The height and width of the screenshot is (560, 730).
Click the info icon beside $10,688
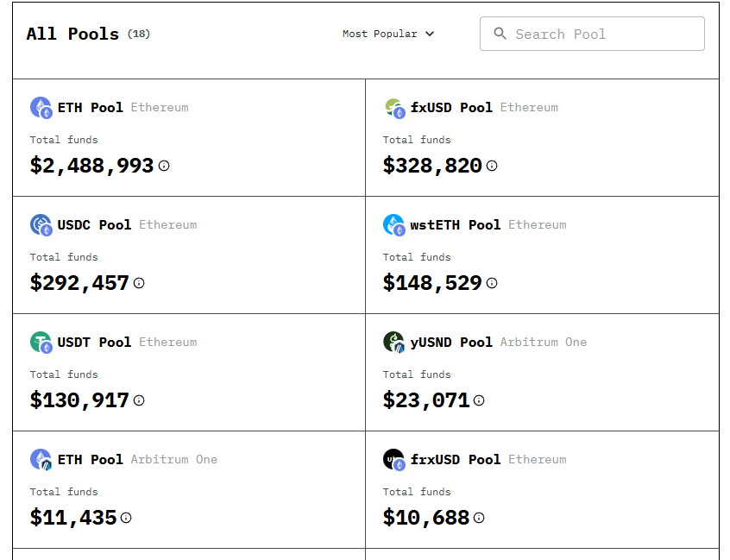tap(477, 518)
